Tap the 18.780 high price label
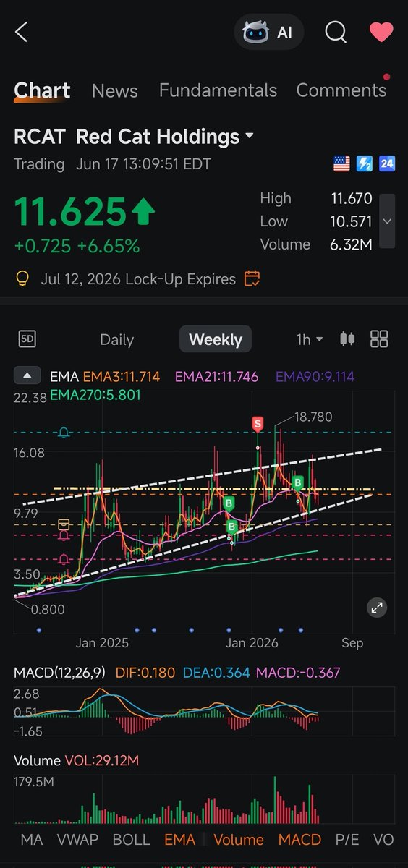 point(313,417)
